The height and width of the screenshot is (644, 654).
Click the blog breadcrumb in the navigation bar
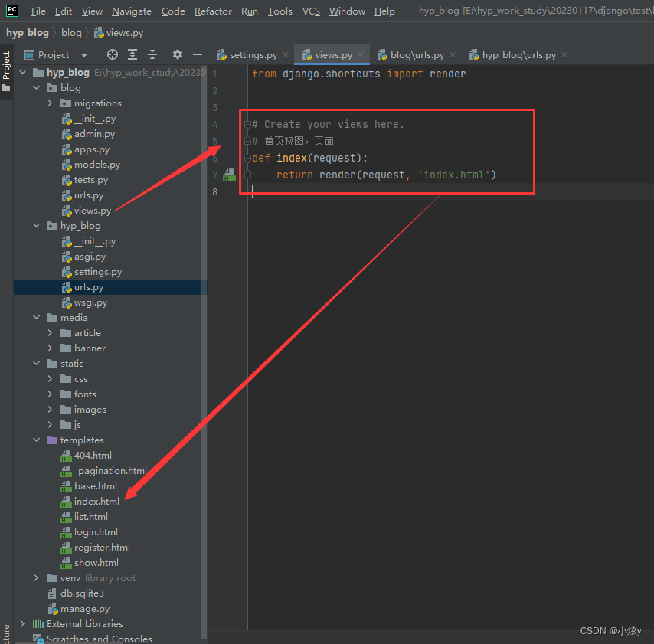click(71, 33)
